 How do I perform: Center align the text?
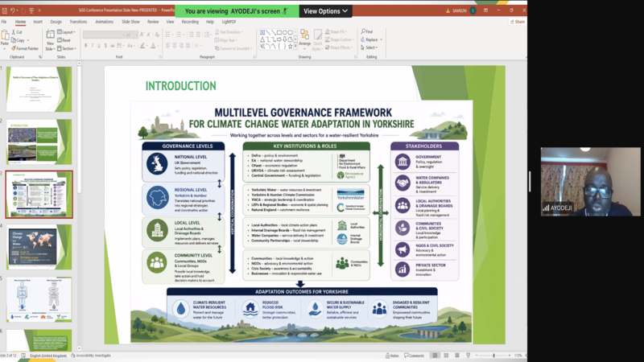click(x=175, y=46)
